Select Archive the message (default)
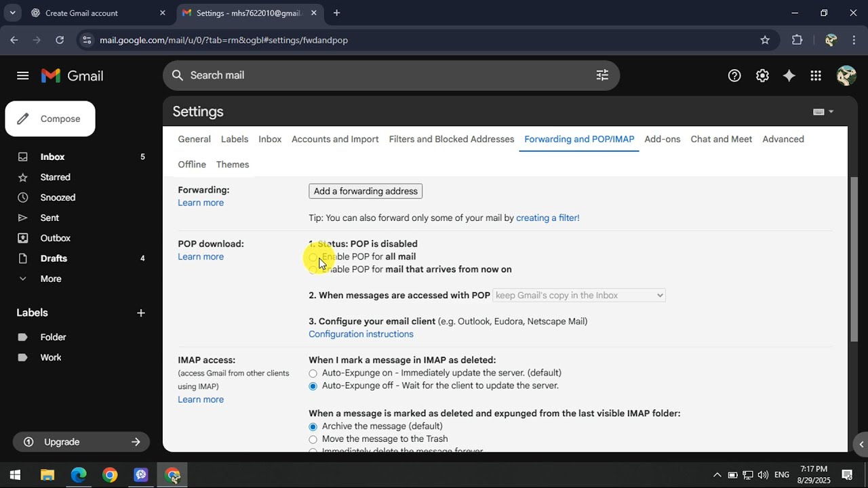 point(313,427)
